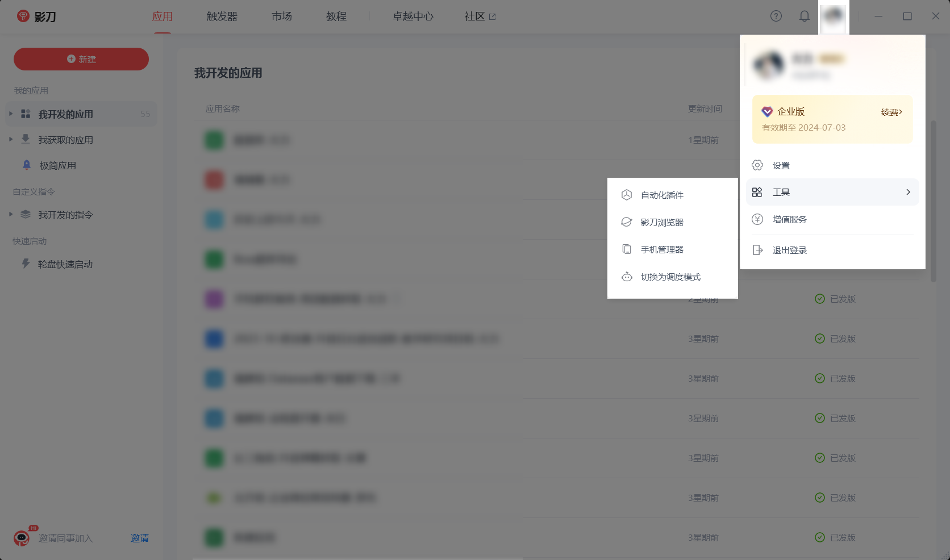This screenshot has width=950, height=560.
Task: Open the 工具 submenu chevron
Action: [907, 192]
